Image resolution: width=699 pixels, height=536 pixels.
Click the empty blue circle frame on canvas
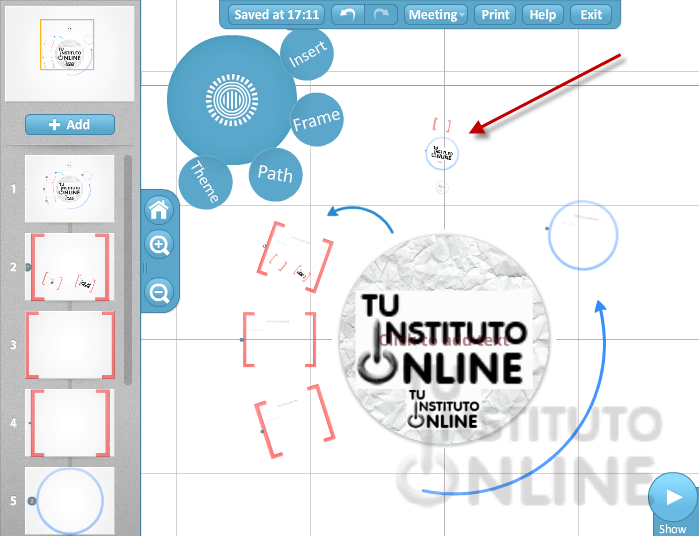(583, 235)
